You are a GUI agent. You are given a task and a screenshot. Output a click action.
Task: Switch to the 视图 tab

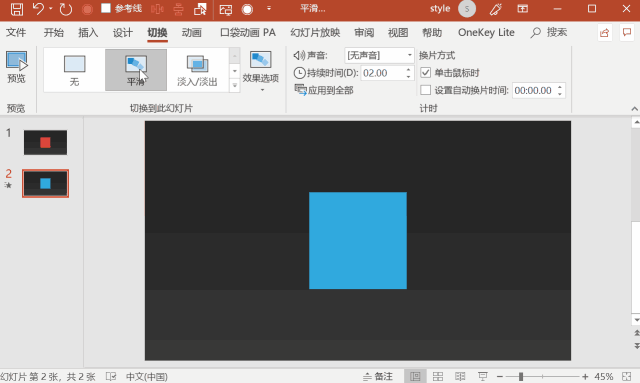pos(398,32)
